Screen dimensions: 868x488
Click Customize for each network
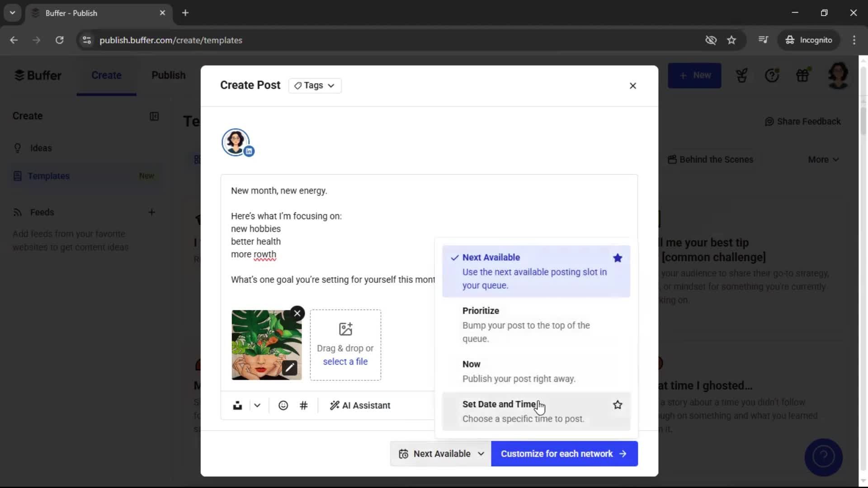pos(564,454)
